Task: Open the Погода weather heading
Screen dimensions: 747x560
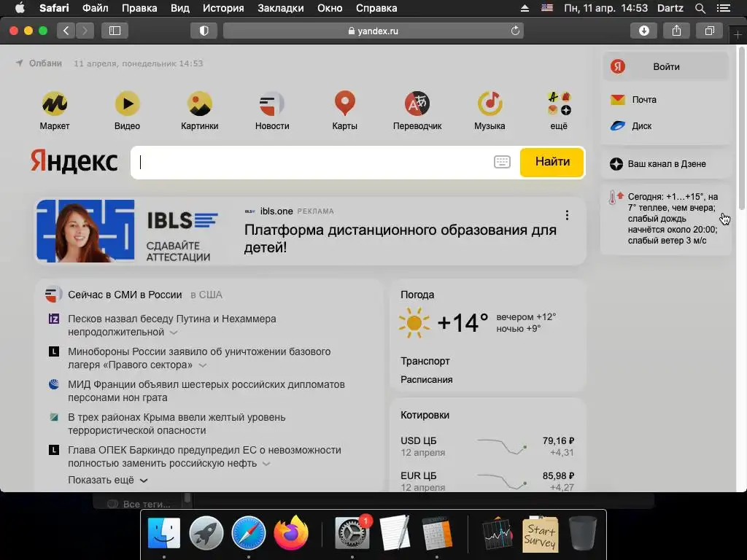Action: 417,295
